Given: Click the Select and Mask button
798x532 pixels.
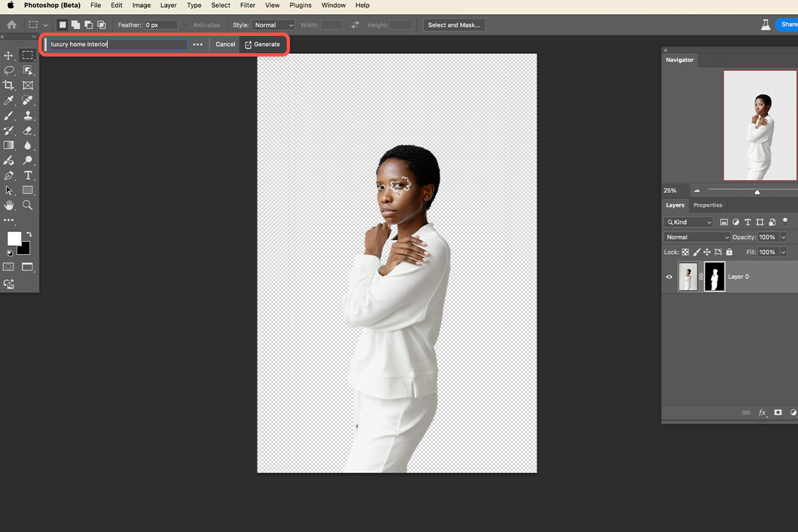Looking at the screenshot, I should [454, 25].
